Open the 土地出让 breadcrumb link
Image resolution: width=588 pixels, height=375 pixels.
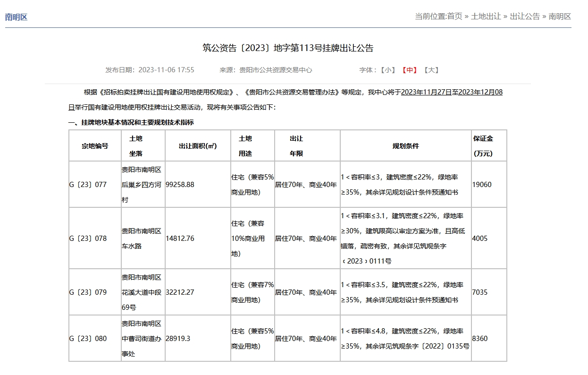click(x=486, y=17)
